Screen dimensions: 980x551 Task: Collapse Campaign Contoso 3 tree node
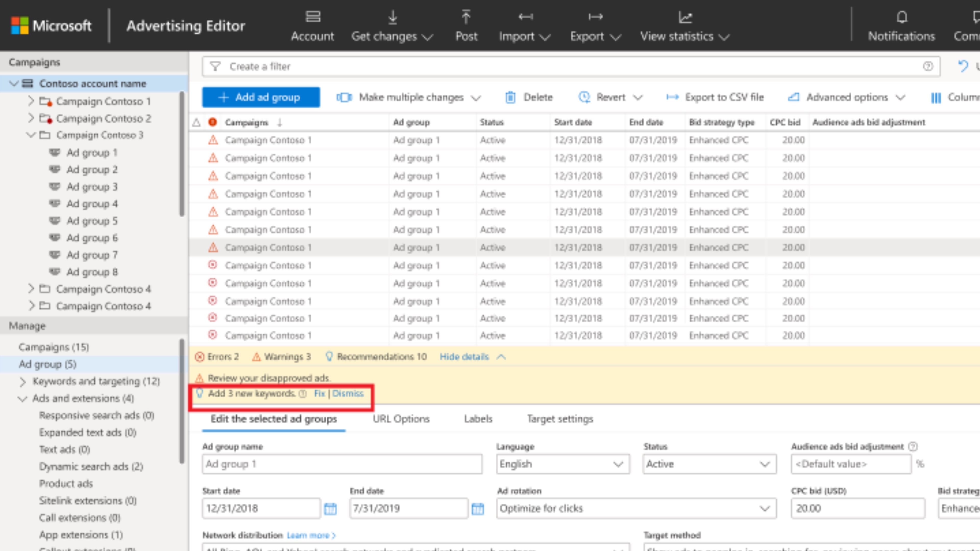click(31, 135)
